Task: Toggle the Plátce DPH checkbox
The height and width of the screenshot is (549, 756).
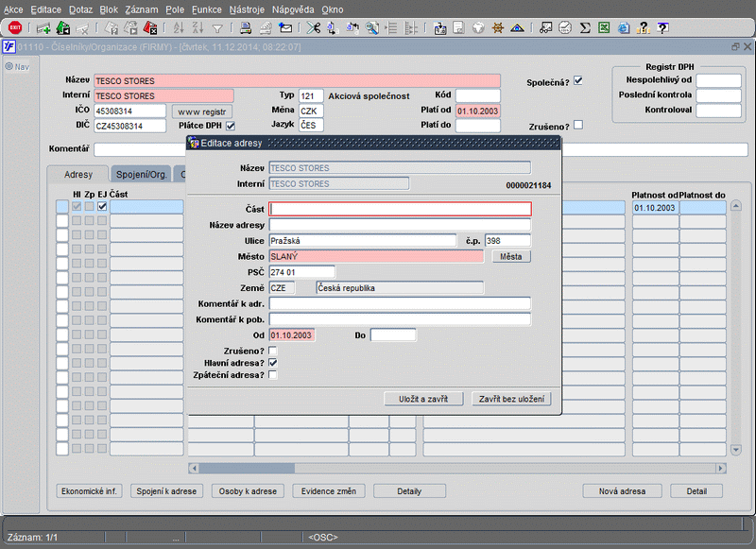Action: click(231, 126)
